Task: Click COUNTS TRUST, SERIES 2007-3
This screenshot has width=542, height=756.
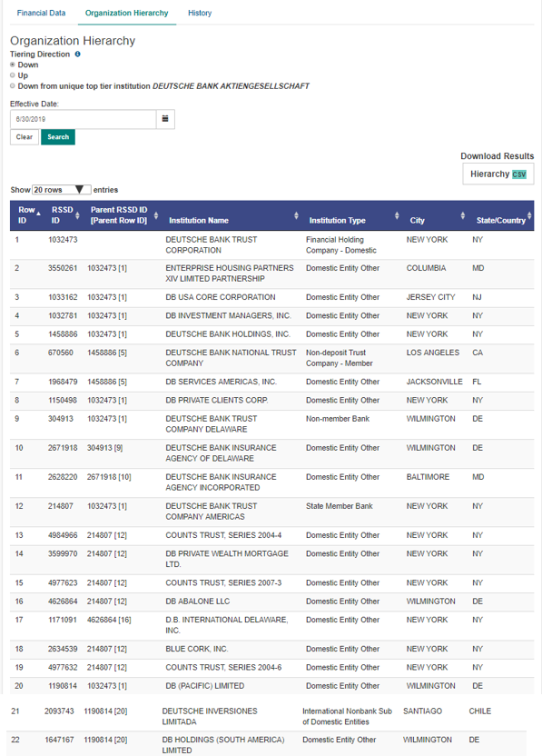Action: 223,583
